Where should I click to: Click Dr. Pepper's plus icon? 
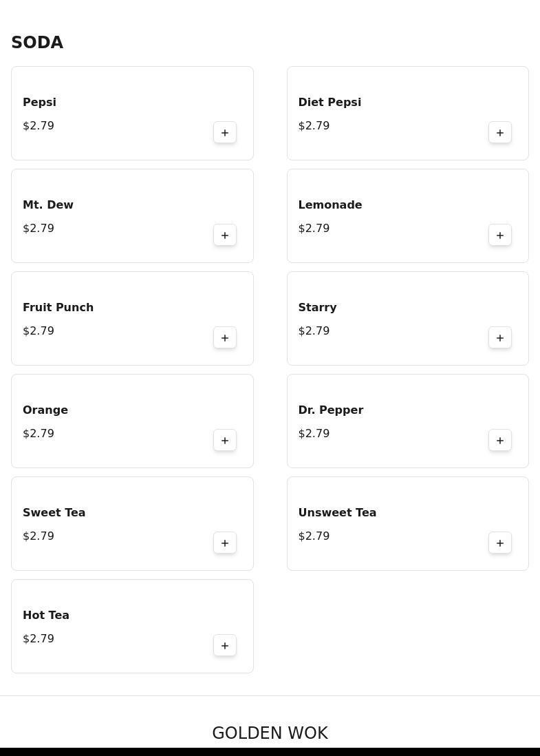point(500,441)
